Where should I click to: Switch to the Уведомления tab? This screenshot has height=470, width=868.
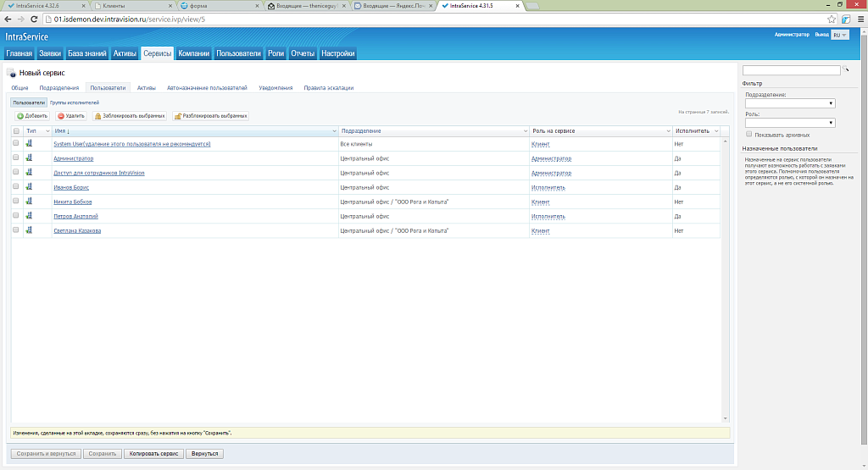(x=275, y=88)
